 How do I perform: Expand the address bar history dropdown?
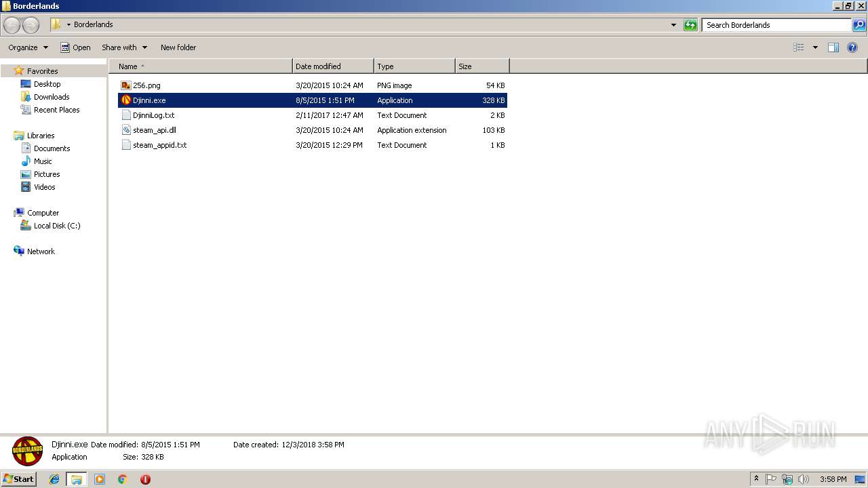[x=673, y=25]
